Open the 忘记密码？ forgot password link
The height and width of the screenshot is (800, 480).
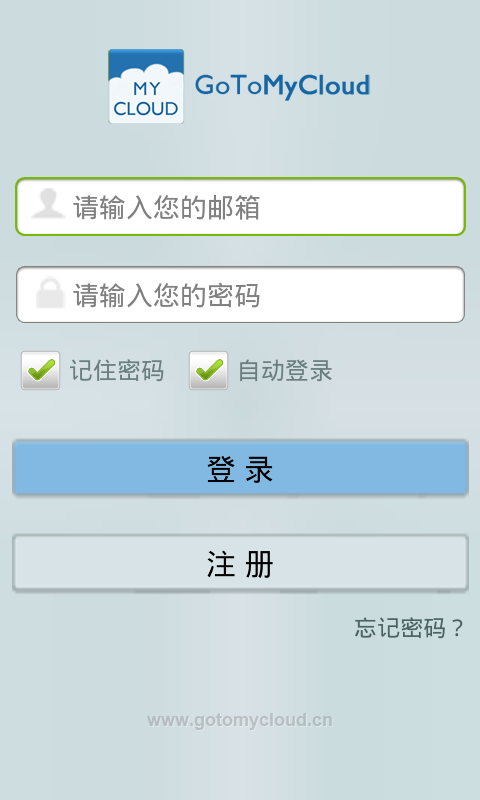[409, 628]
